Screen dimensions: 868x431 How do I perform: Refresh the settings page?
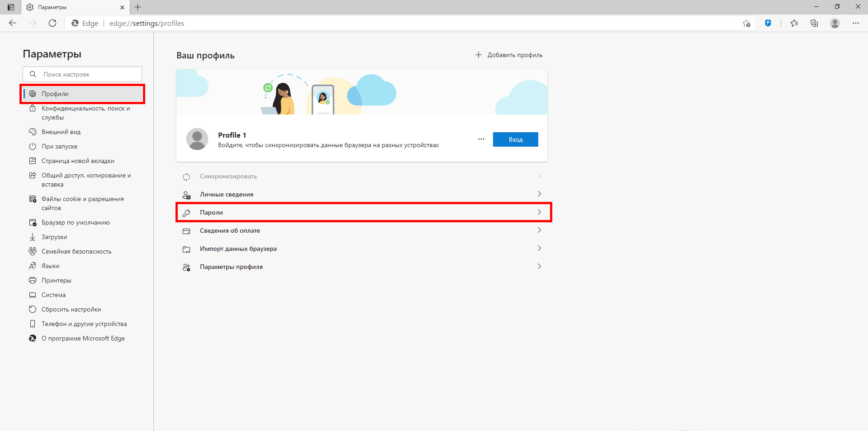[52, 23]
